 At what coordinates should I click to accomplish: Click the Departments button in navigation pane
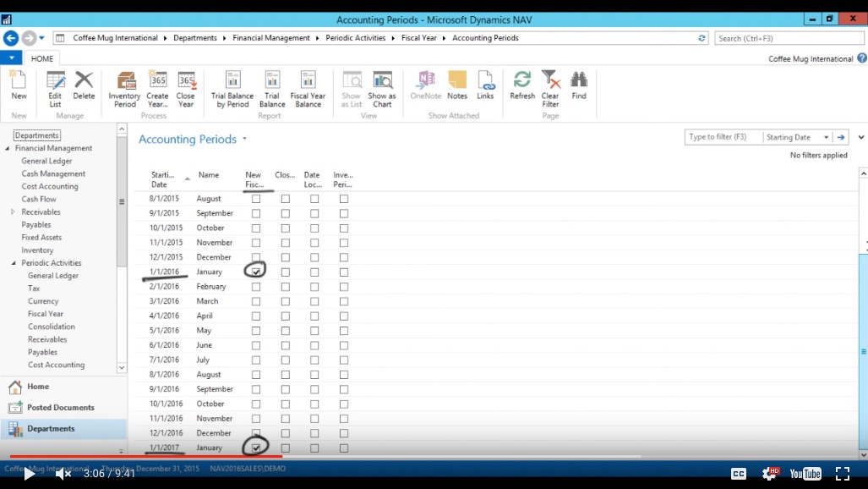[51, 429]
